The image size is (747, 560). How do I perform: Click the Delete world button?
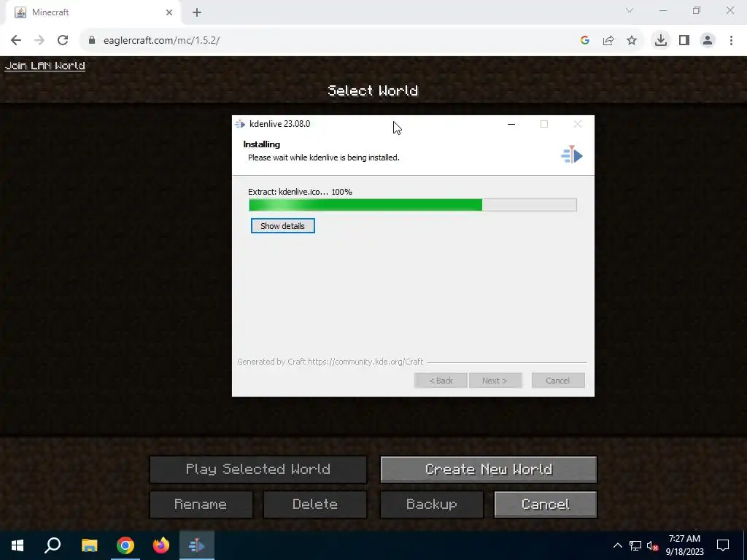point(315,505)
